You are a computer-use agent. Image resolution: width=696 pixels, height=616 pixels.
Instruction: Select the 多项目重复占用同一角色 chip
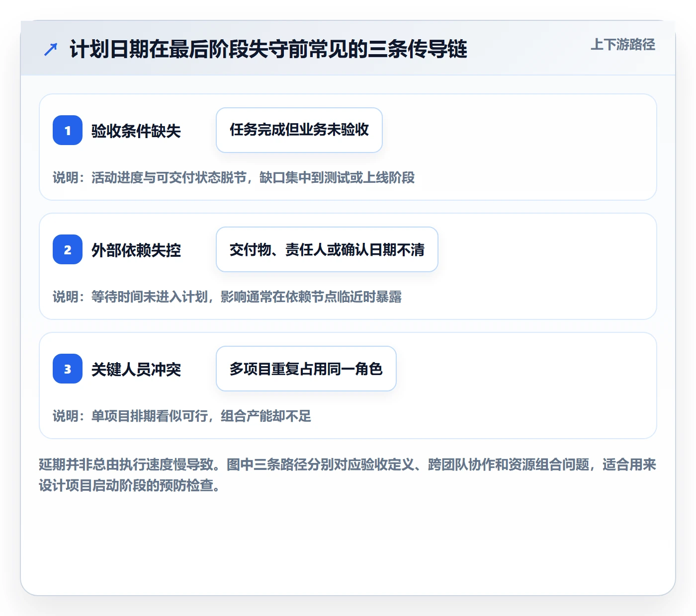[x=306, y=369]
